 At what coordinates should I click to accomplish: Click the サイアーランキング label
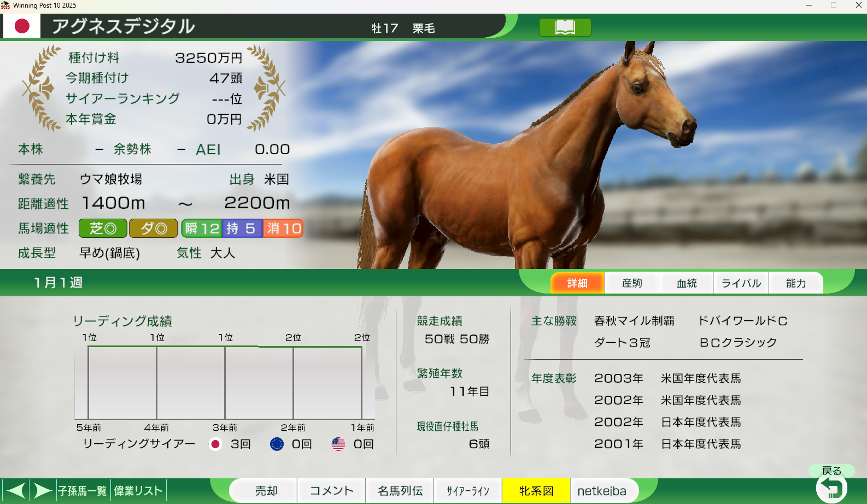click(122, 98)
